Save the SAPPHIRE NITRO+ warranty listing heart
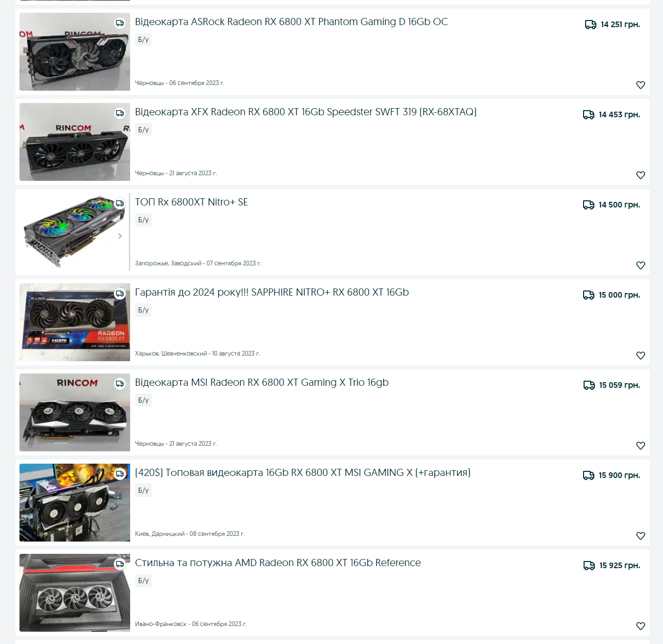The image size is (663, 644). (x=640, y=356)
